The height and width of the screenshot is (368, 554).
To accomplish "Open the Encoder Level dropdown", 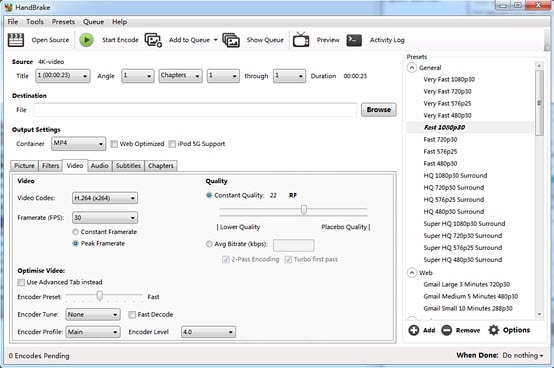I will coord(208,332).
